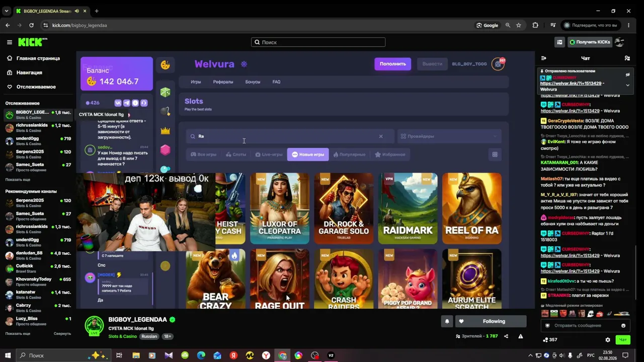This screenshot has height=362, width=644.
Task: Open the green dice game icon
Action: (x=165, y=93)
